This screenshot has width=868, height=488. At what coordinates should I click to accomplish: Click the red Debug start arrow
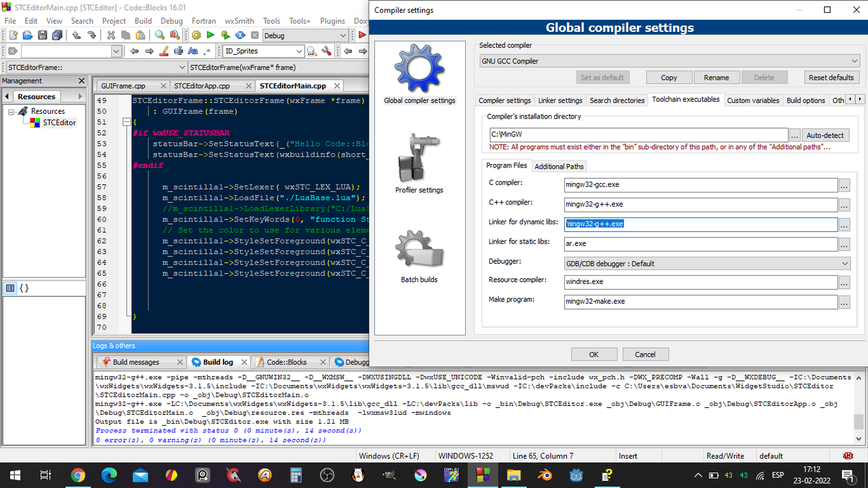point(363,35)
